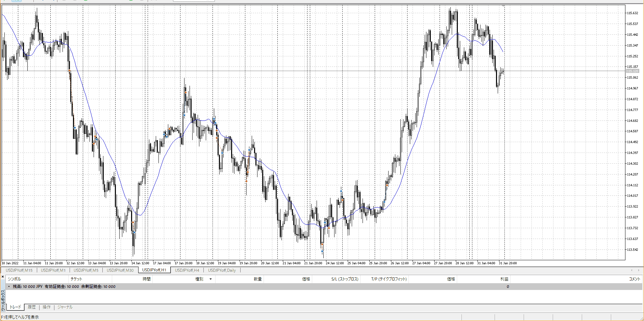Switch to the USDJPYoff,M15 chart tab

coord(19,270)
